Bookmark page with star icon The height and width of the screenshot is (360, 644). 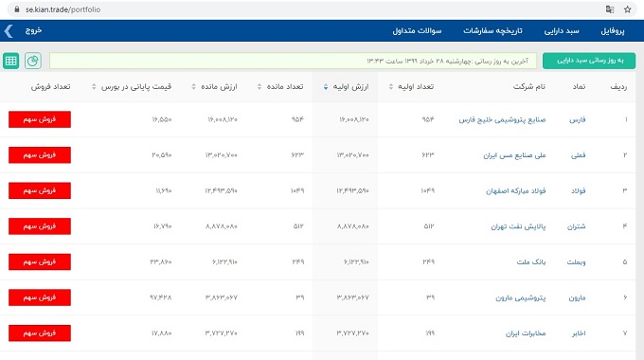627,9
